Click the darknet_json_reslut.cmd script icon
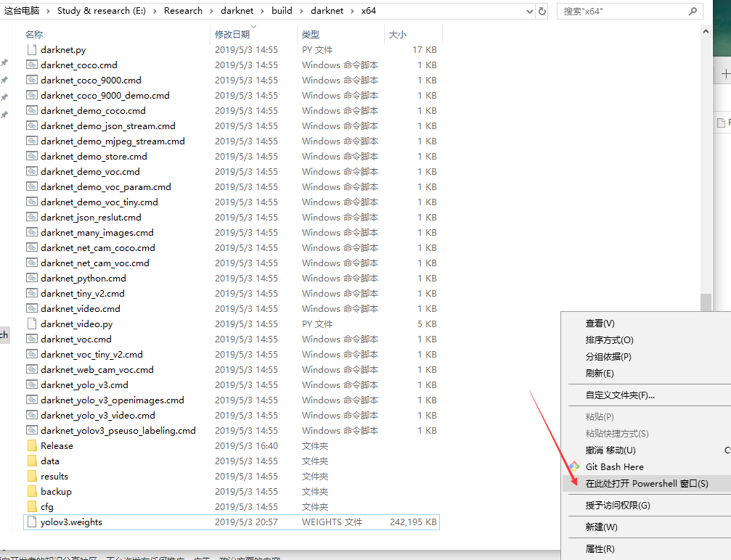Screen dimensions: 731x560 coord(32,217)
